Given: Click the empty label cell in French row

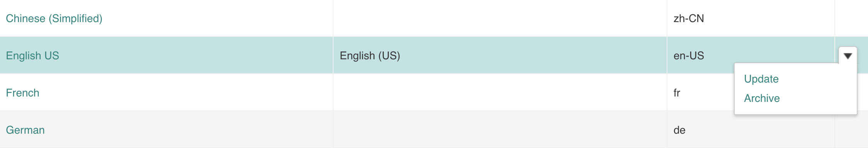Looking at the screenshot, I should tap(500, 93).
